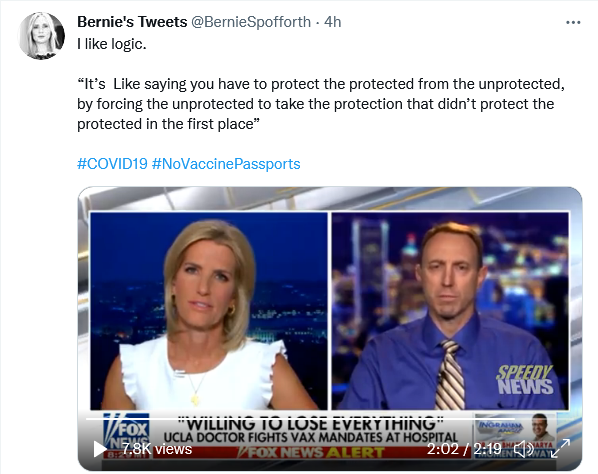
Task: Open the @BernieSpofforth handle link
Action: tap(251, 22)
